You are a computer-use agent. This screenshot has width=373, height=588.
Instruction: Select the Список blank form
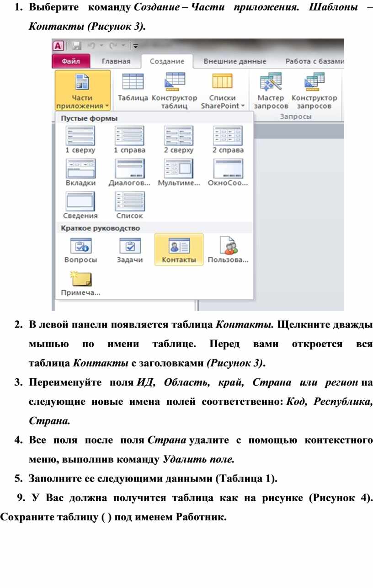129,205
